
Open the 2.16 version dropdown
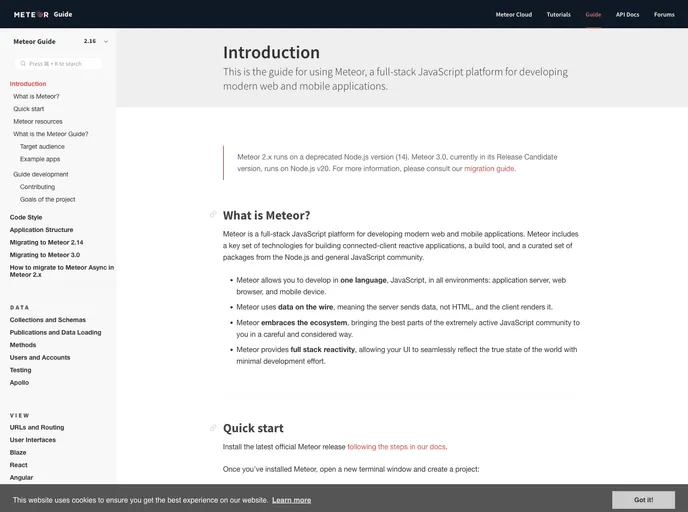pos(96,41)
